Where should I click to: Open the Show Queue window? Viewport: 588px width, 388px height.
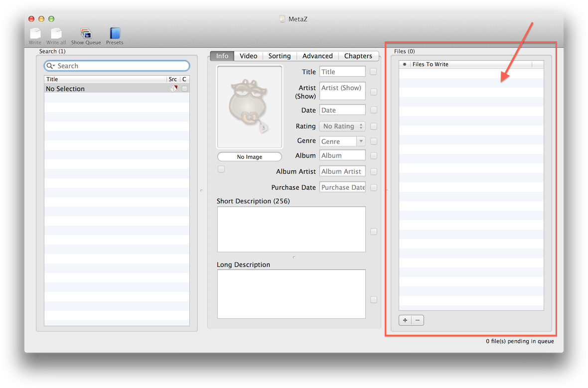point(86,34)
